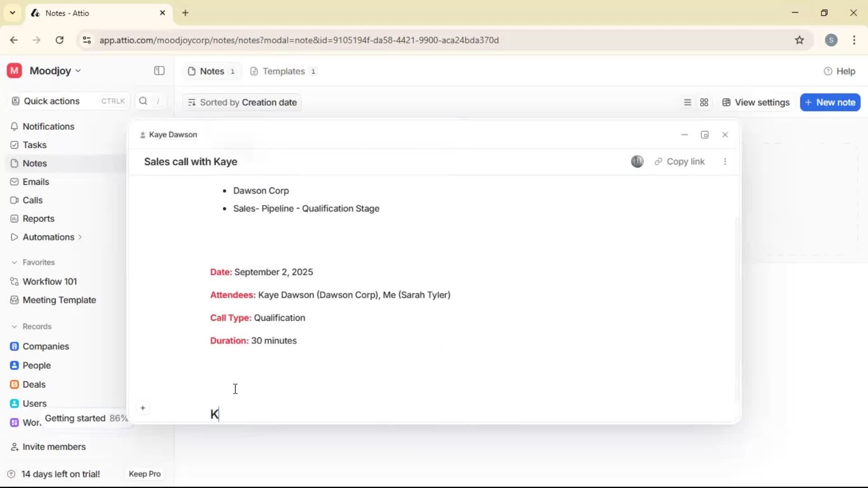Collapse the sidebar panel toggle
The height and width of the screenshot is (488, 868).
click(x=159, y=71)
